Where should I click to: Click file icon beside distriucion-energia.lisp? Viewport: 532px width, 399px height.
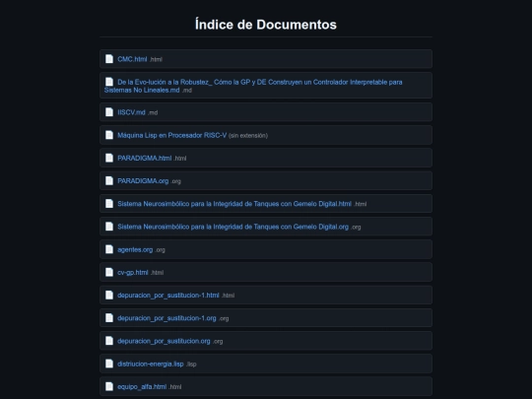pos(109,364)
